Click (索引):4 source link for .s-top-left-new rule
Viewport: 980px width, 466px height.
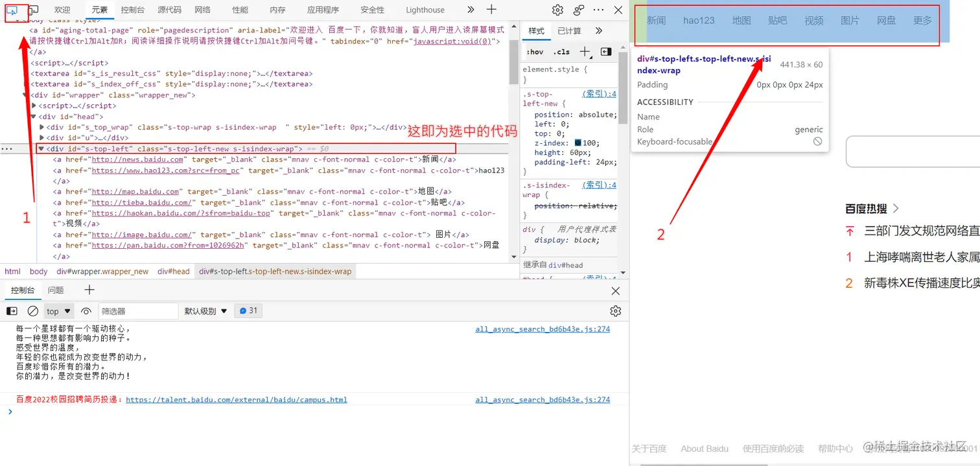[x=600, y=94]
